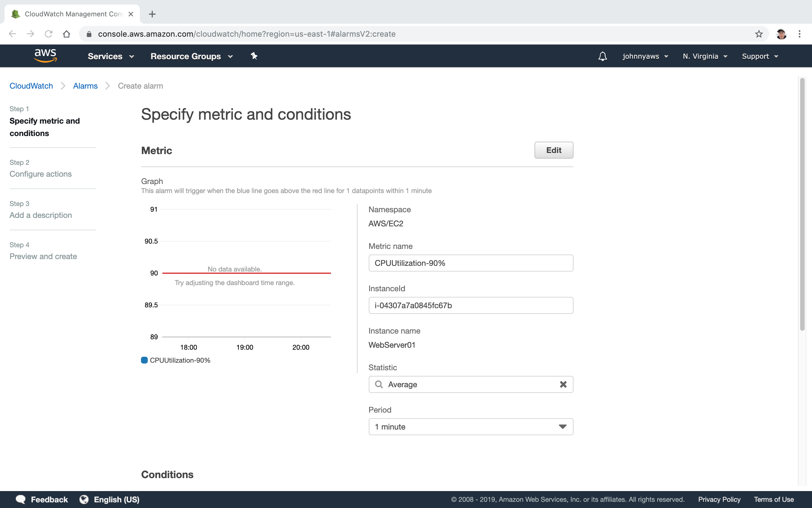This screenshot has height=508, width=812.
Task: Open Chrome three-dot menu
Action: tap(800, 34)
